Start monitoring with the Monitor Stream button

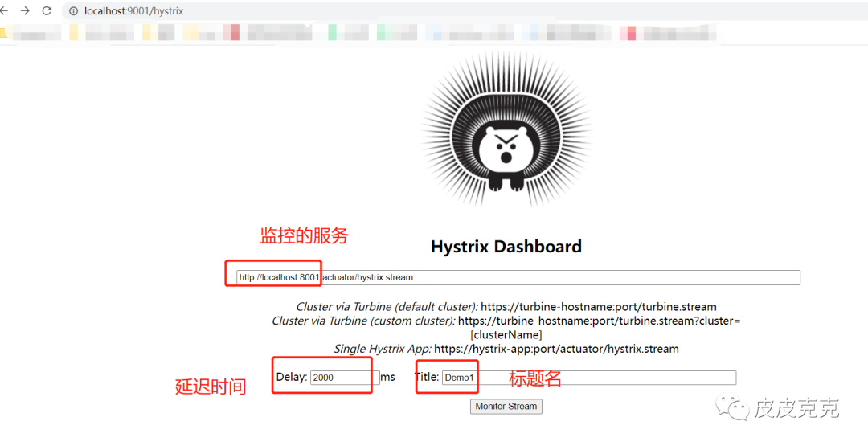tap(506, 406)
